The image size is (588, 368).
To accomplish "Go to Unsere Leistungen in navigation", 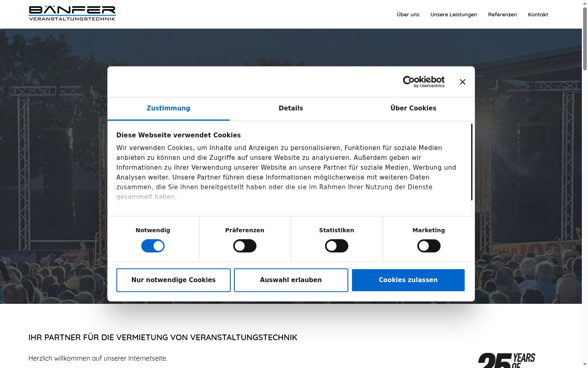I will tap(454, 14).
